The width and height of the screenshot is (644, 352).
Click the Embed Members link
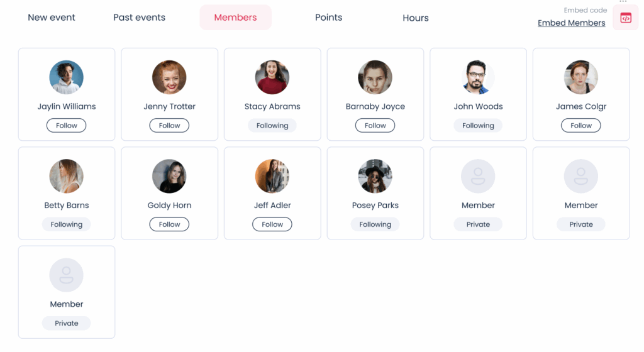pos(571,23)
